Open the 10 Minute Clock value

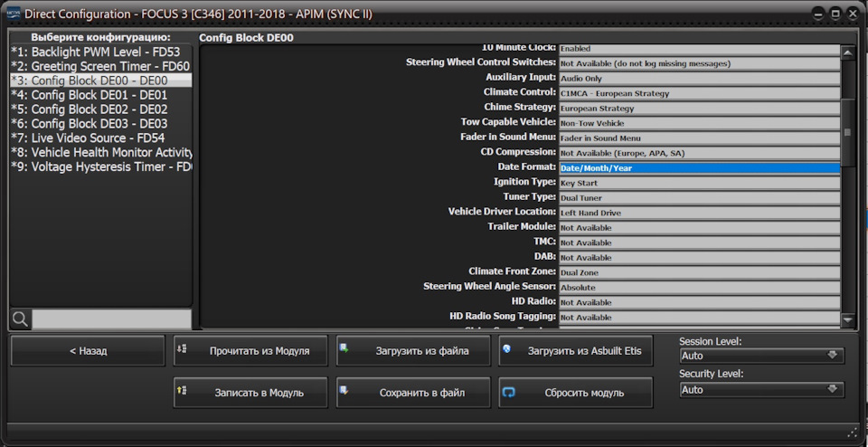click(699, 49)
